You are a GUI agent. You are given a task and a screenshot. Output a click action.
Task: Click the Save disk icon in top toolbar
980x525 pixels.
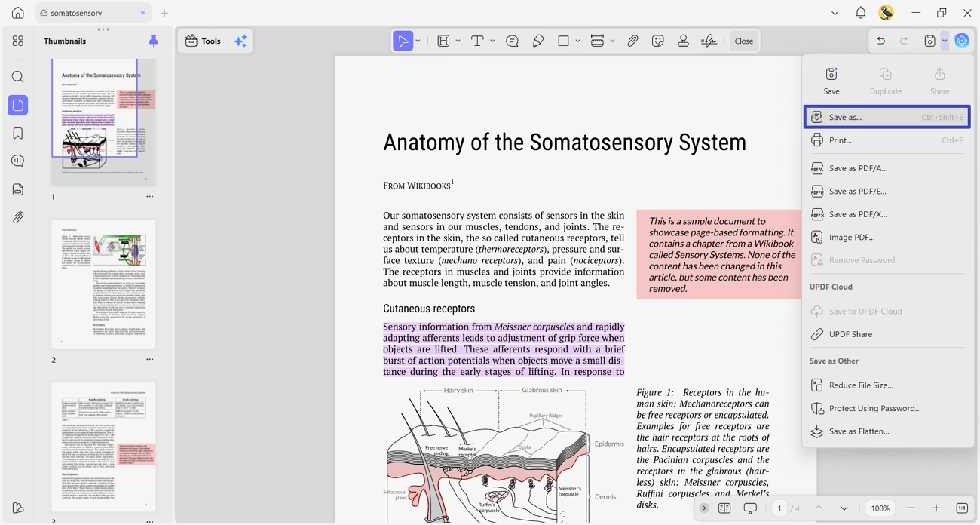click(x=930, y=41)
